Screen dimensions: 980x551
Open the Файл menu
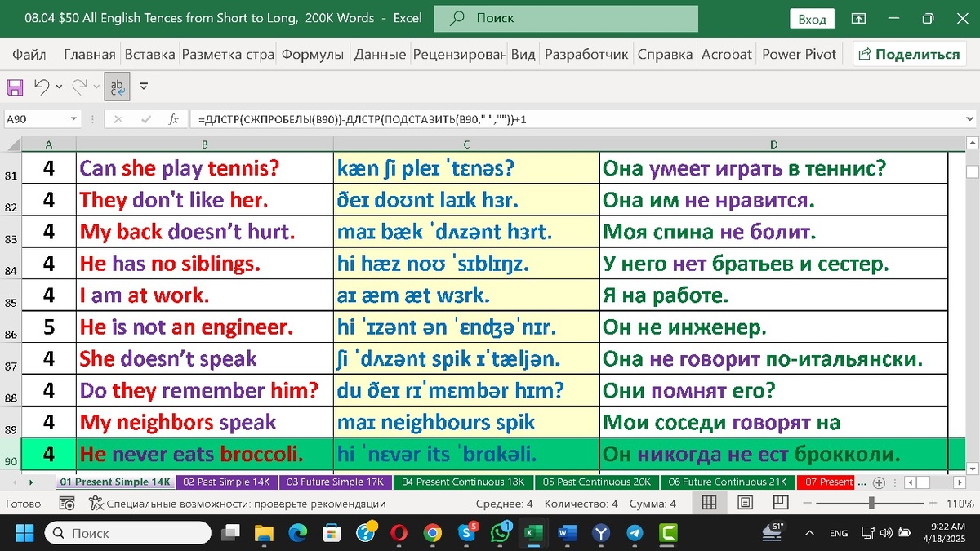[29, 54]
